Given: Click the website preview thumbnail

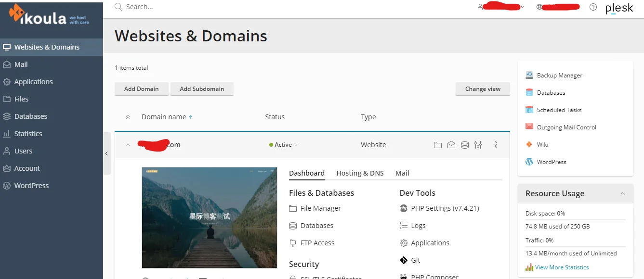Looking at the screenshot, I should tap(209, 217).
